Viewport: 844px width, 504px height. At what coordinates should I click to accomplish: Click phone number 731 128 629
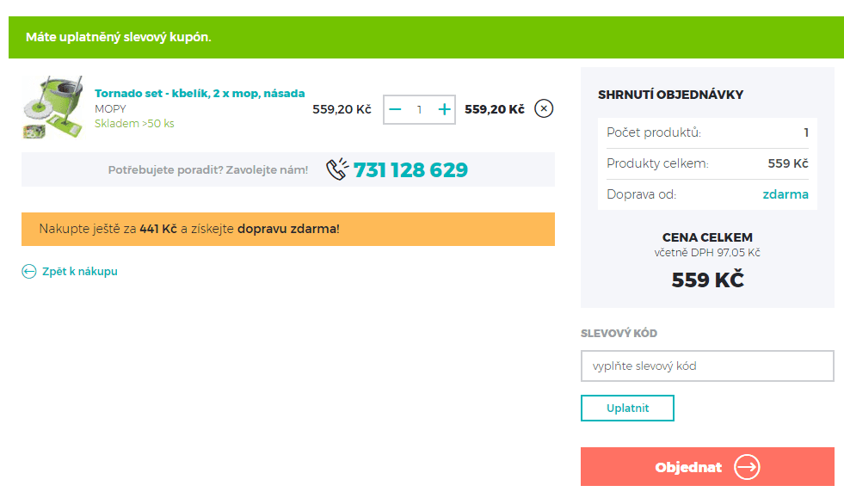click(410, 170)
